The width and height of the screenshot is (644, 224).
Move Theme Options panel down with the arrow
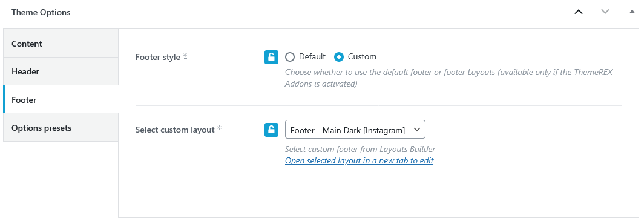tap(605, 12)
